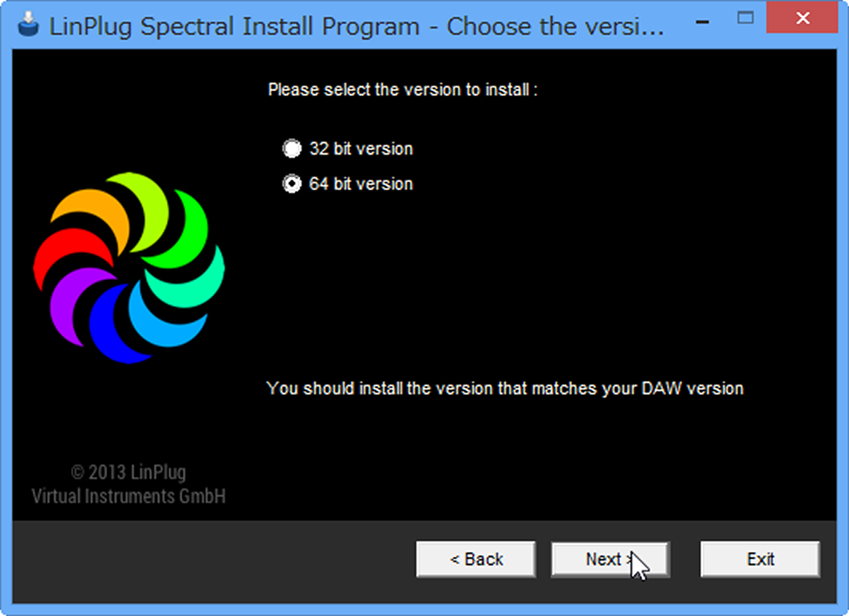Go back with the '< Back' button
The image size is (849, 616).
pyautogui.click(x=476, y=559)
